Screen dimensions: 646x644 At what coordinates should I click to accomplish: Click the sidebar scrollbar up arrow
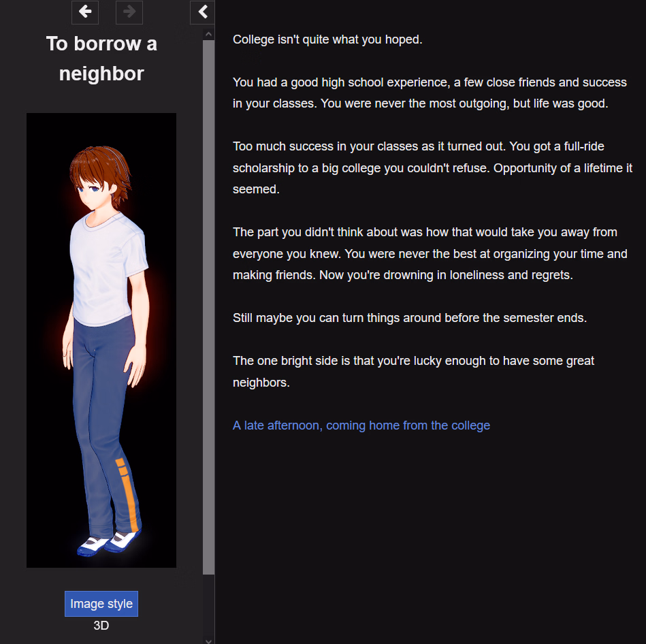(x=208, y=34)
